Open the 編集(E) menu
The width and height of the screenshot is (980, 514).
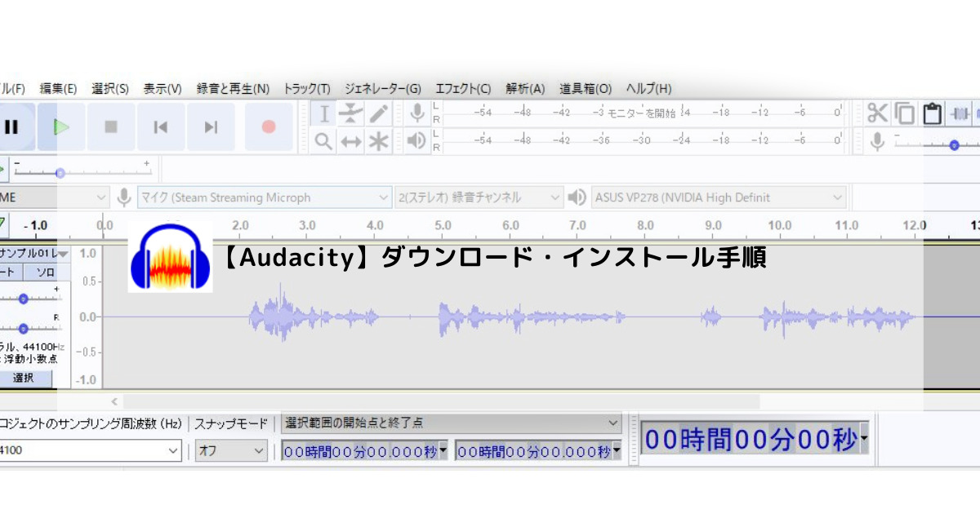(58, 89)
